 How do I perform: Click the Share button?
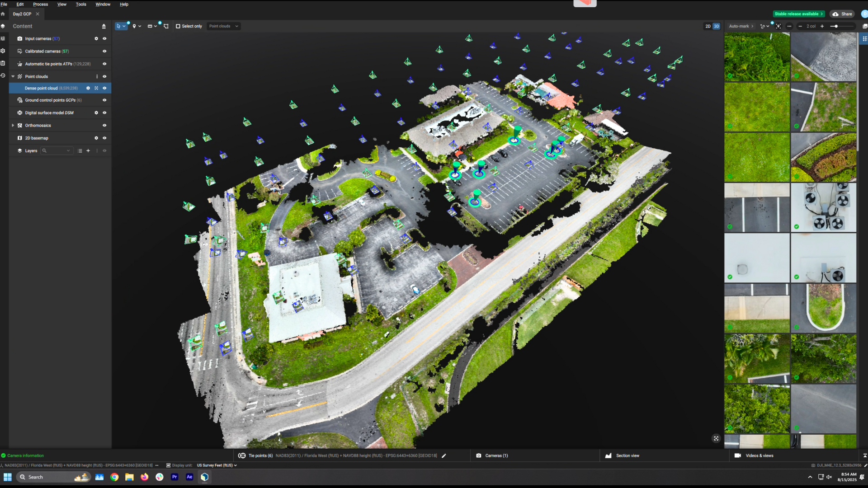coord(842,14)
